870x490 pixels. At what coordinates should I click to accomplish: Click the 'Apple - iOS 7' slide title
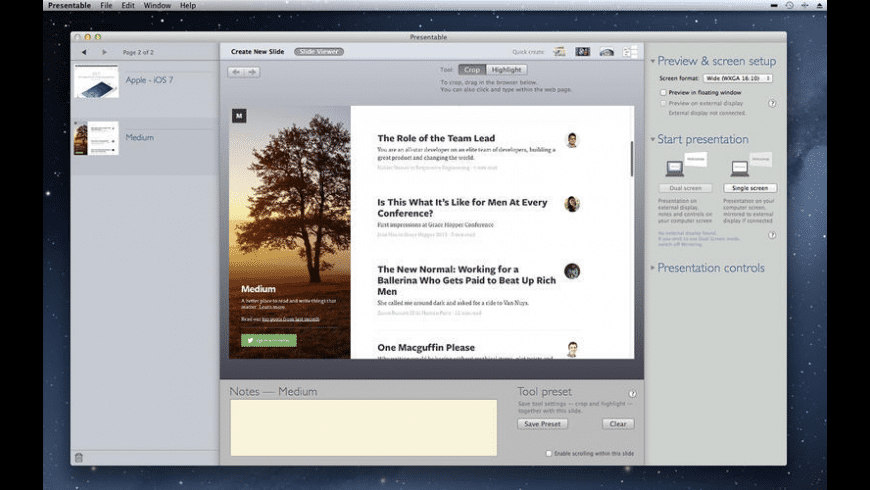tap(149, 80)
